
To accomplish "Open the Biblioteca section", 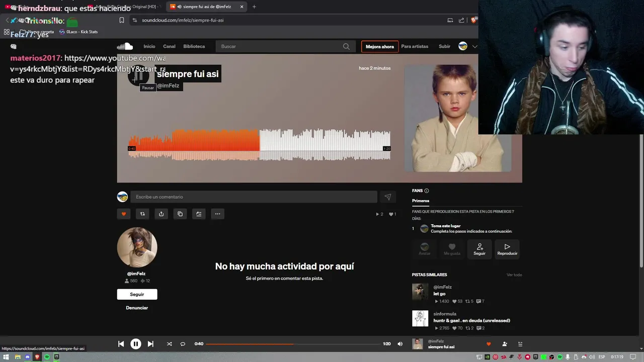I will pos(194,46).
